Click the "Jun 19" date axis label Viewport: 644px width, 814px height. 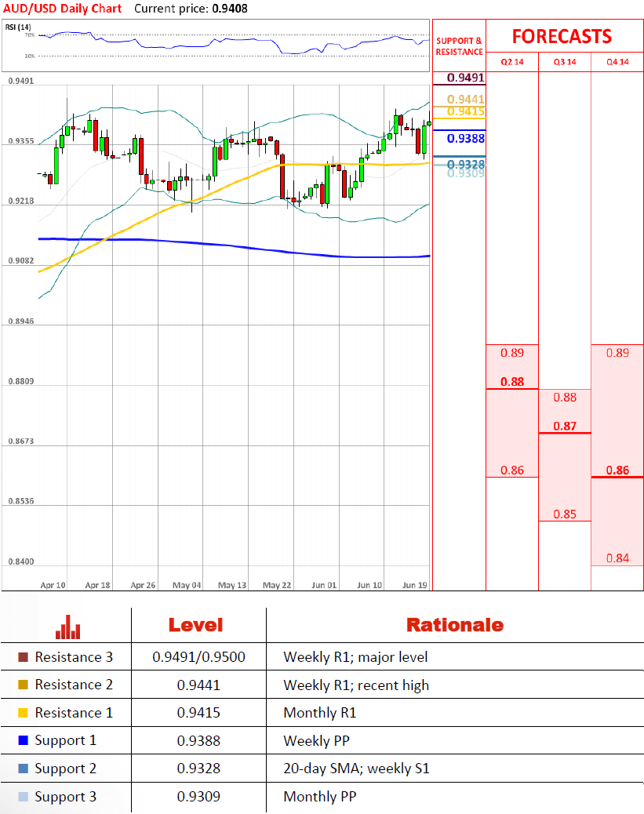[414, 585]
